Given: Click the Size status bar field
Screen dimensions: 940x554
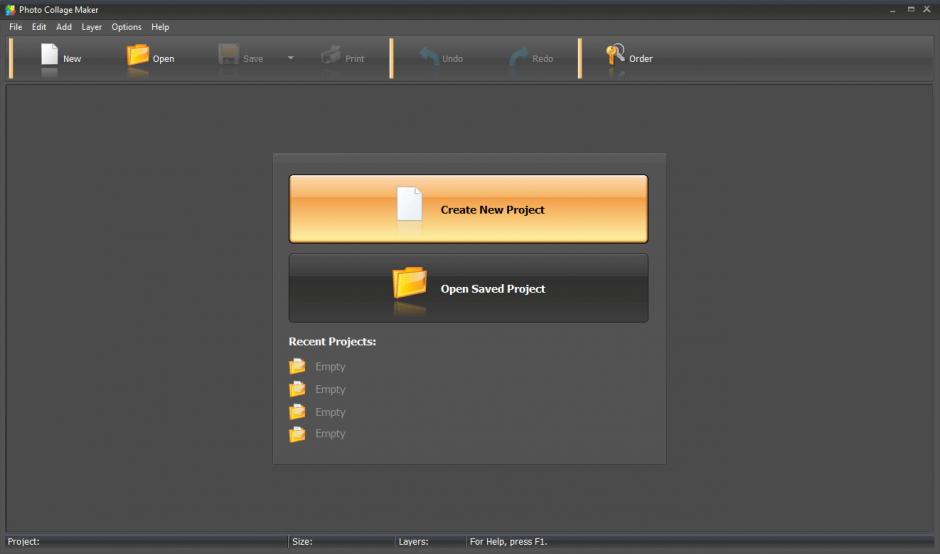Looking at the screenshot, I should pos(342,541).
